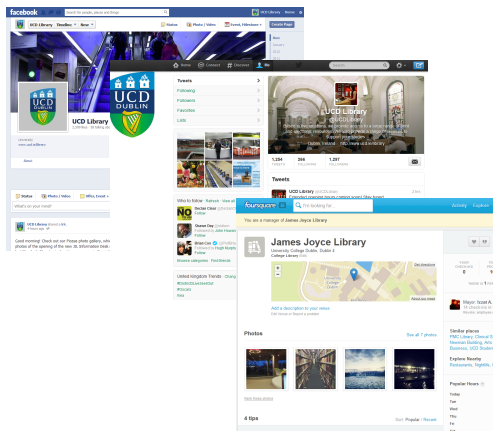Click UCD Library avatar on Twitter header
499x448 pixels.
click(346, 94)
